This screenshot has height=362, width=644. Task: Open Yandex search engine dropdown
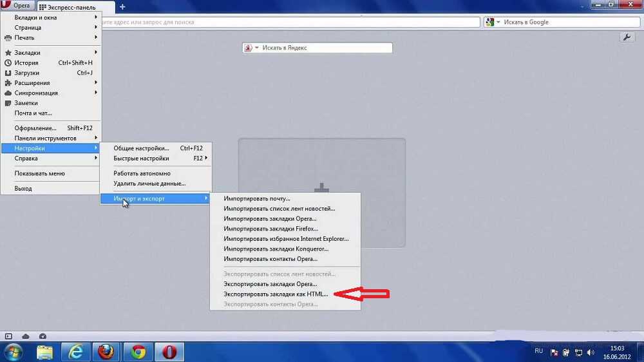252,48
